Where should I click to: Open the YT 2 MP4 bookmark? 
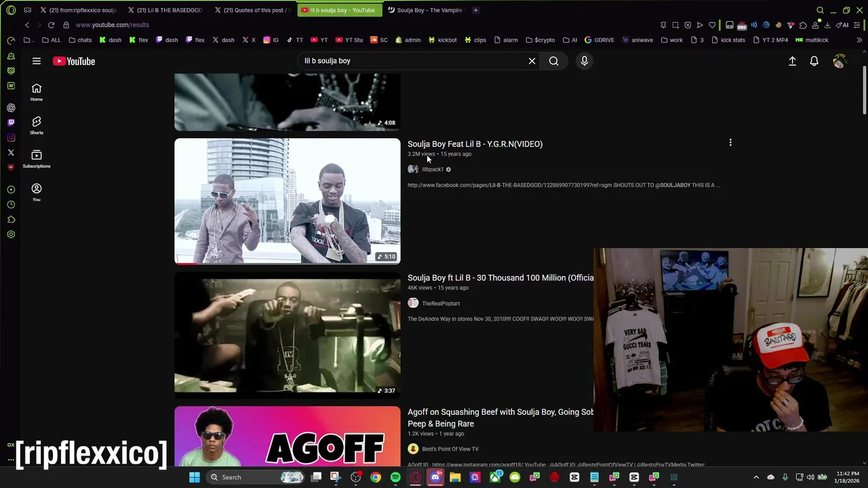pyautogui.click(x=772, y=40)
